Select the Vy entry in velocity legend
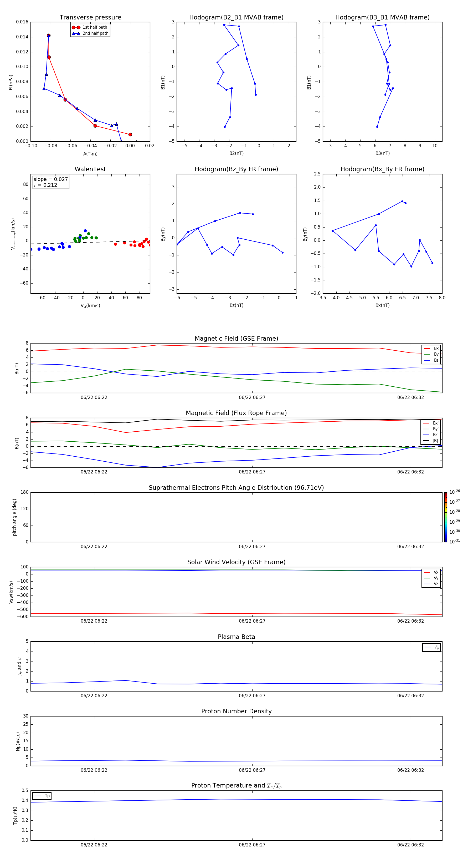This screenshot has width=473, height=868. pyautogui.click(x=431, y=578)
